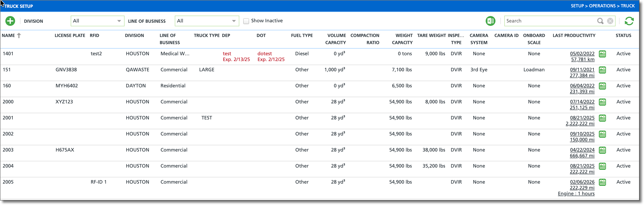Sort by Weight Capacity column header
The height and width of the screenshot is (205, 644).
[x=402, y=39]
